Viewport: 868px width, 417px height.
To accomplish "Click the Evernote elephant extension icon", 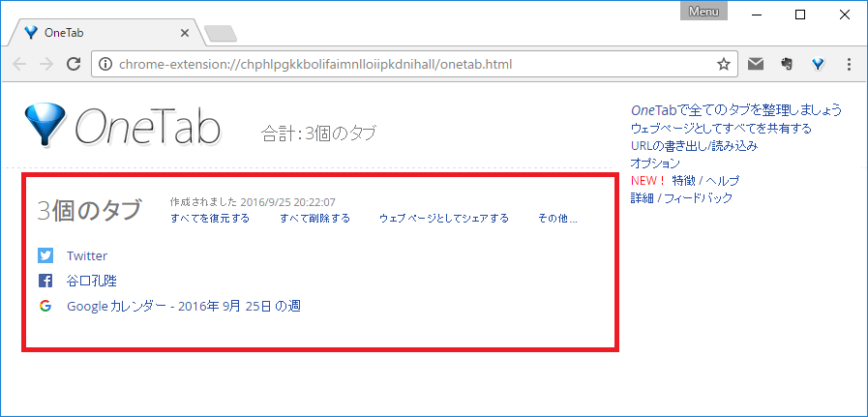I will click(x=787, y=65).
